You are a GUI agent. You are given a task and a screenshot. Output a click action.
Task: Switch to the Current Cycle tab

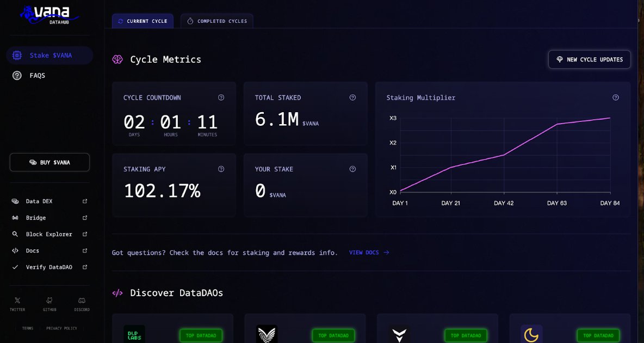143,21
